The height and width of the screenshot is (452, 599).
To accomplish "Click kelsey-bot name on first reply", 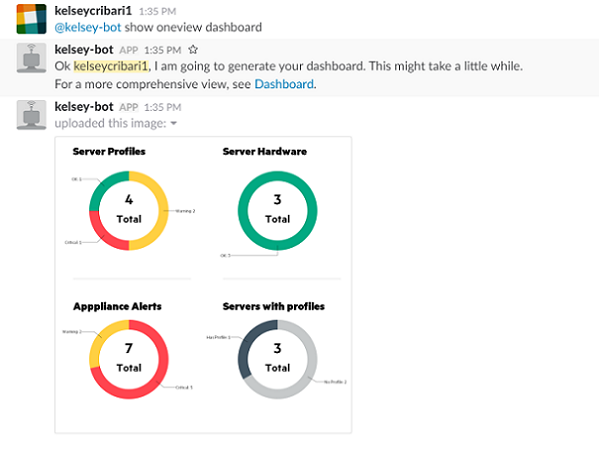I will (x=84, y=50).
